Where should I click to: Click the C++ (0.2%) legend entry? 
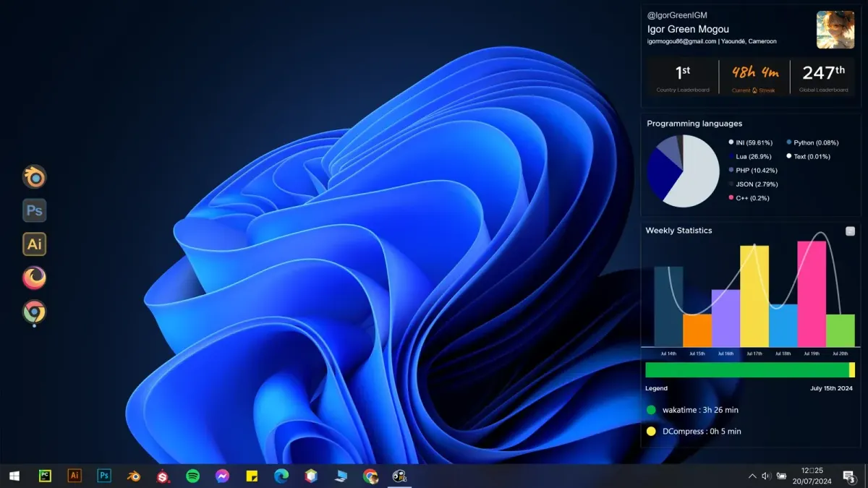pos(749,197)
